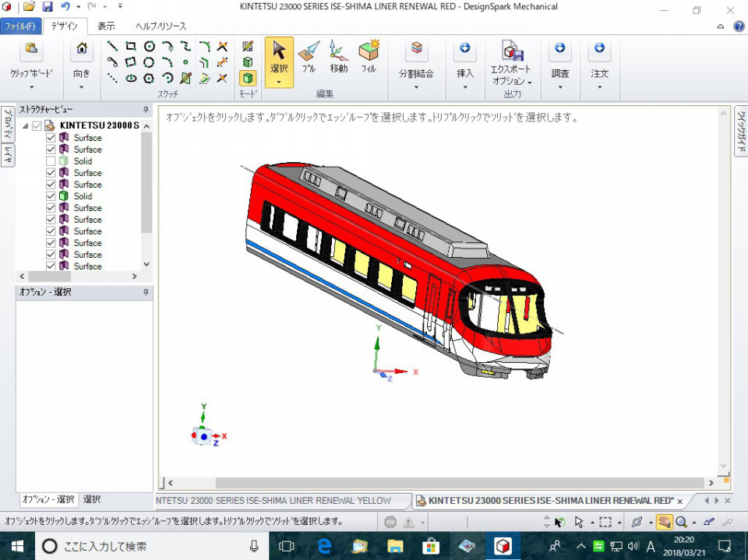748x560 pixels.
Task: Switch to the ヘルプ/リソース ribbon tab
Action: point(161,26)
